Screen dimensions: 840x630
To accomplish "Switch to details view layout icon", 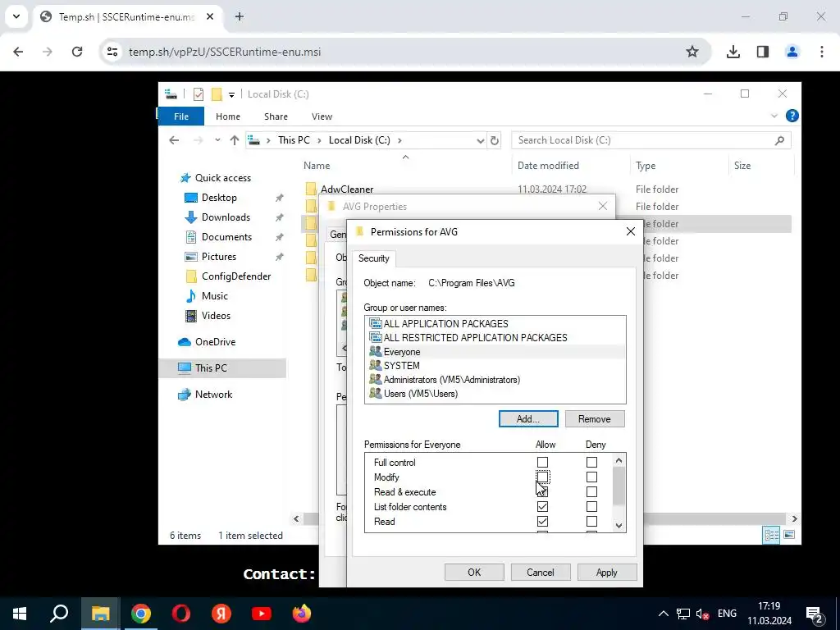I will [771, 535].
